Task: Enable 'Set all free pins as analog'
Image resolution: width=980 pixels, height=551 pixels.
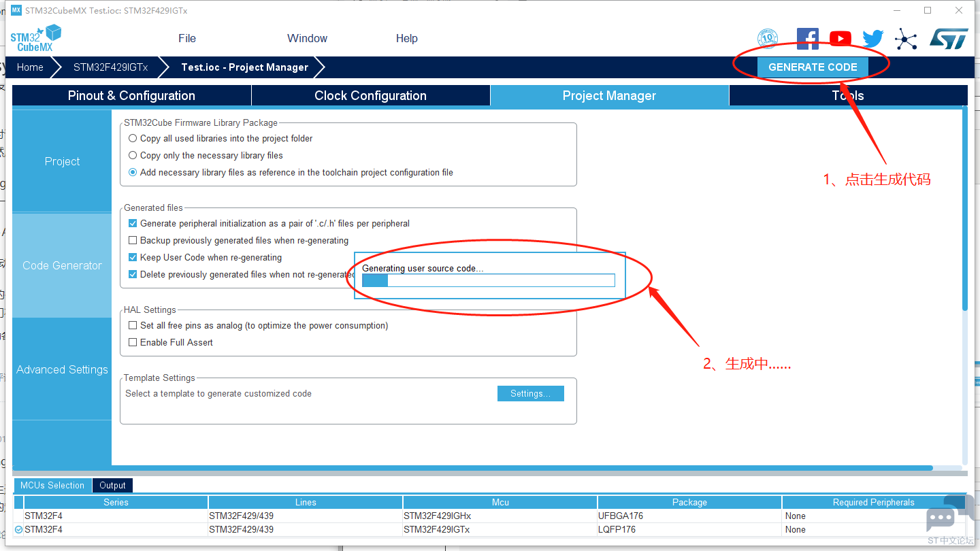Action: [x=133, y=325]
